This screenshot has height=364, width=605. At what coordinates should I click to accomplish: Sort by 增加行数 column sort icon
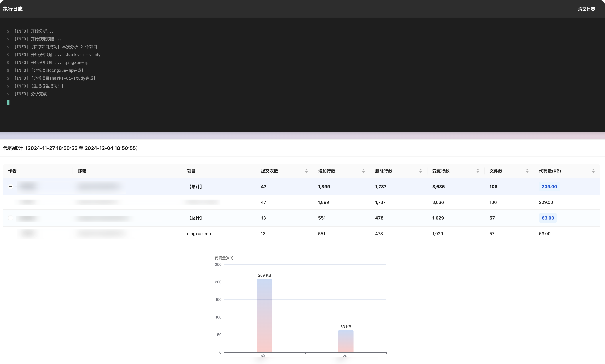coord(363,171)
